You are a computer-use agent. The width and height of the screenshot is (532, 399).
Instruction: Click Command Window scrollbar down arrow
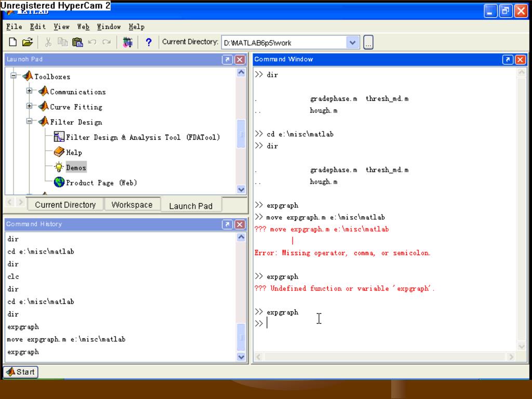tap(522, 347)
